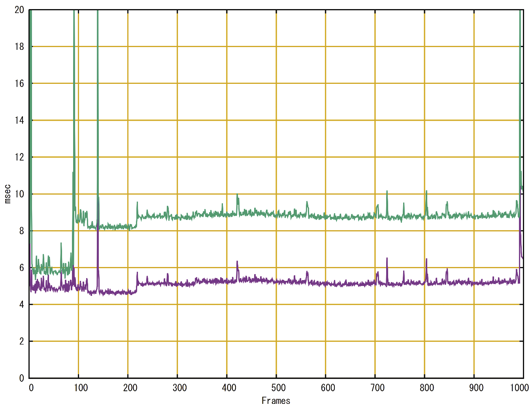
Task: Click the 'Frames' x-axis label
Action: [x=276, y=401]
